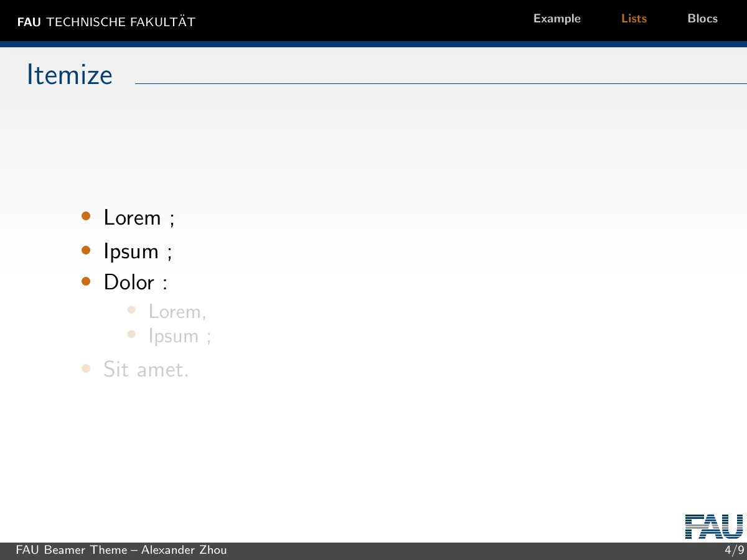Select the Itemize frame title
This screenshot has height=560, width=747.
point(69,75)
